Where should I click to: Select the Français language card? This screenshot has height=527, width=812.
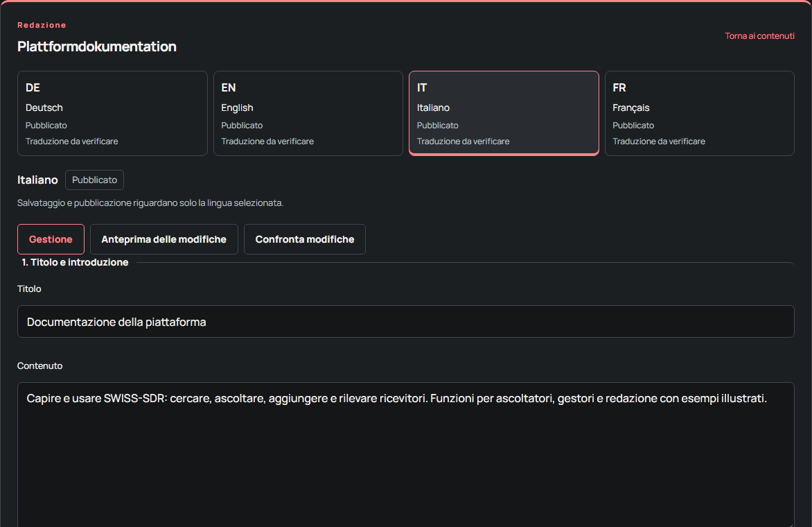pos(700,114)
